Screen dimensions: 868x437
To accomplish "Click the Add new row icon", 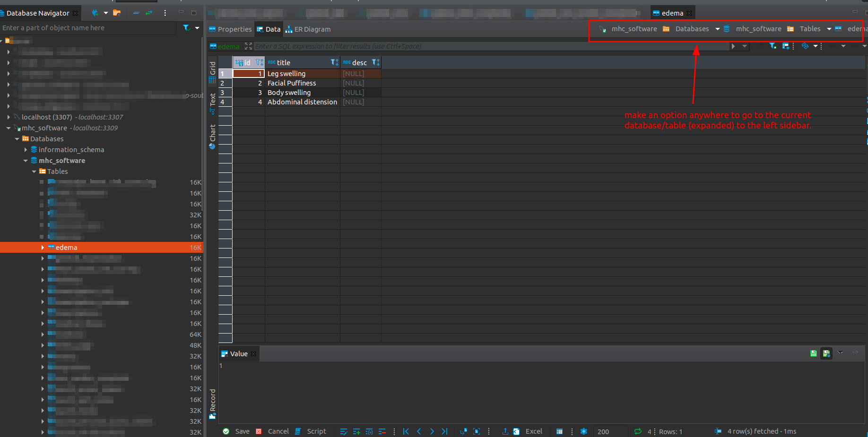I will 356,431.
